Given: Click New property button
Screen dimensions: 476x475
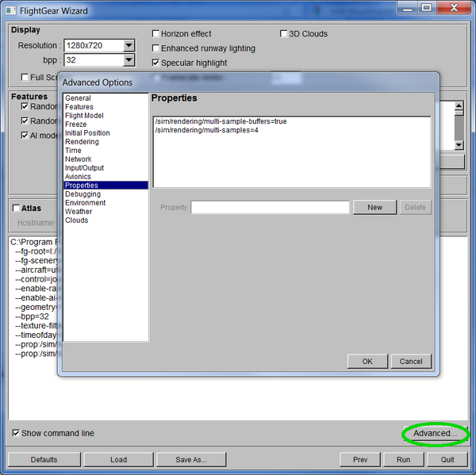Looking at the screenshot, I should [x=375, y=207].
